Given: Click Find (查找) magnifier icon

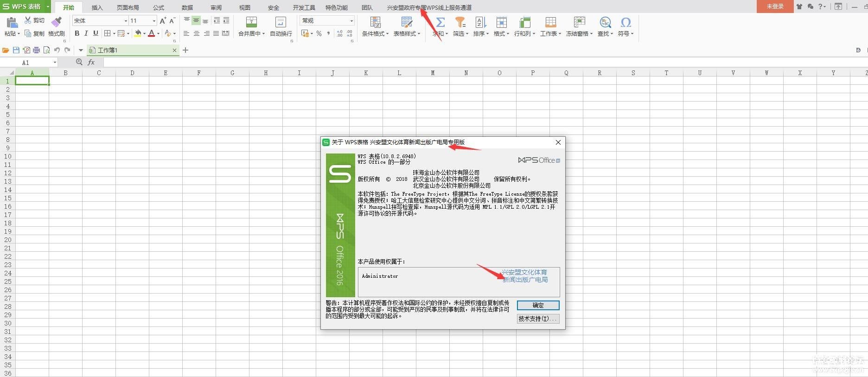Looking at the screenshot, I should [605, 22].
